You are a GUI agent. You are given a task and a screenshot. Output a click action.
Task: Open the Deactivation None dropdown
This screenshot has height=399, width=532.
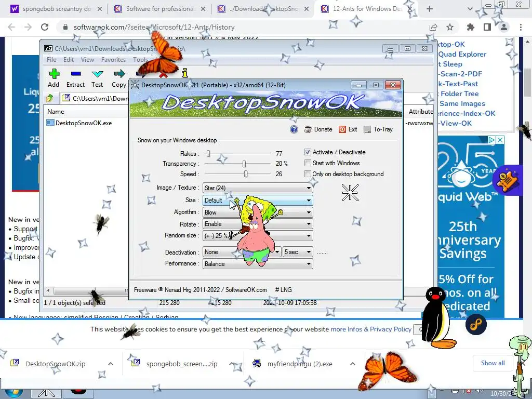[242, 252]
